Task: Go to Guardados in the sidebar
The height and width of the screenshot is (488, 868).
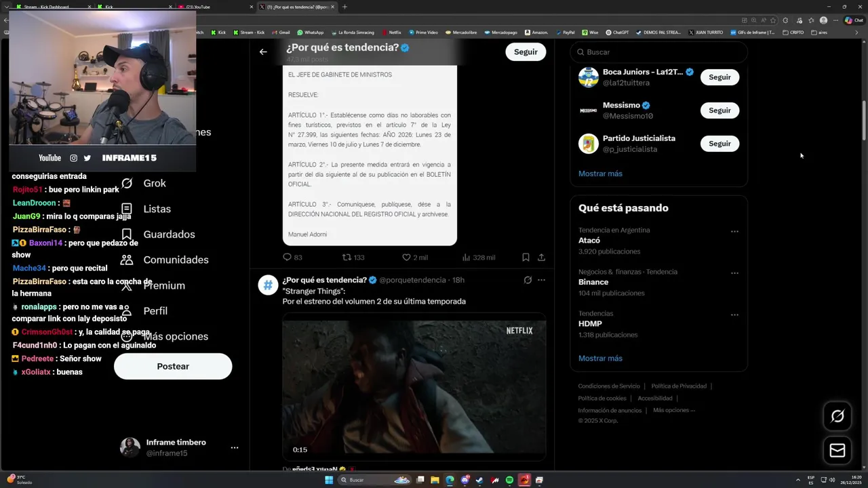Action: (x=157, y=235)
